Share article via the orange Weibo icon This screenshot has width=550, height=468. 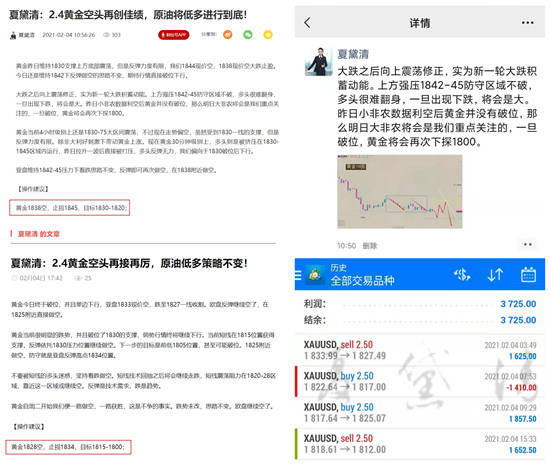click(x=228, y=34)
